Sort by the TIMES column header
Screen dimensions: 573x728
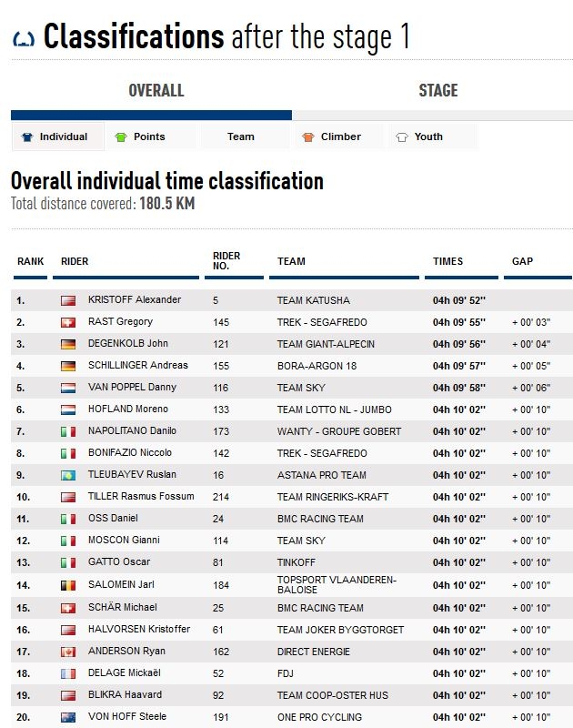[x=447, y=262]
